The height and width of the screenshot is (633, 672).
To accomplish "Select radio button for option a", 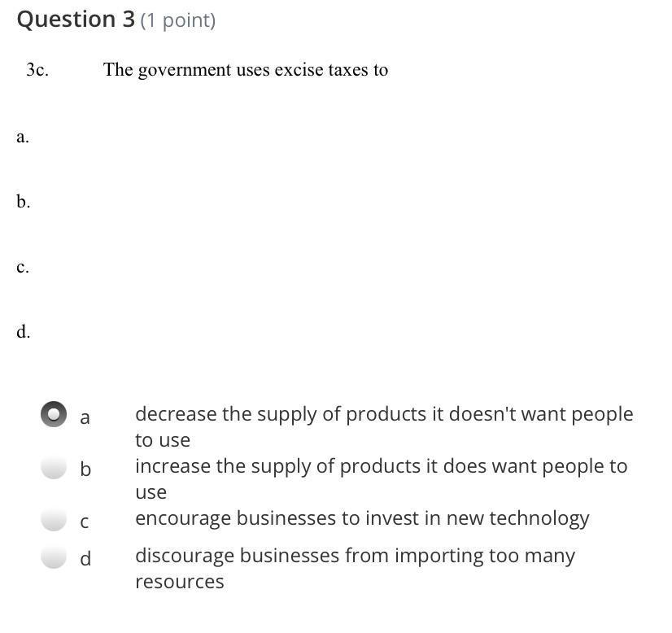I will (54, 414).
